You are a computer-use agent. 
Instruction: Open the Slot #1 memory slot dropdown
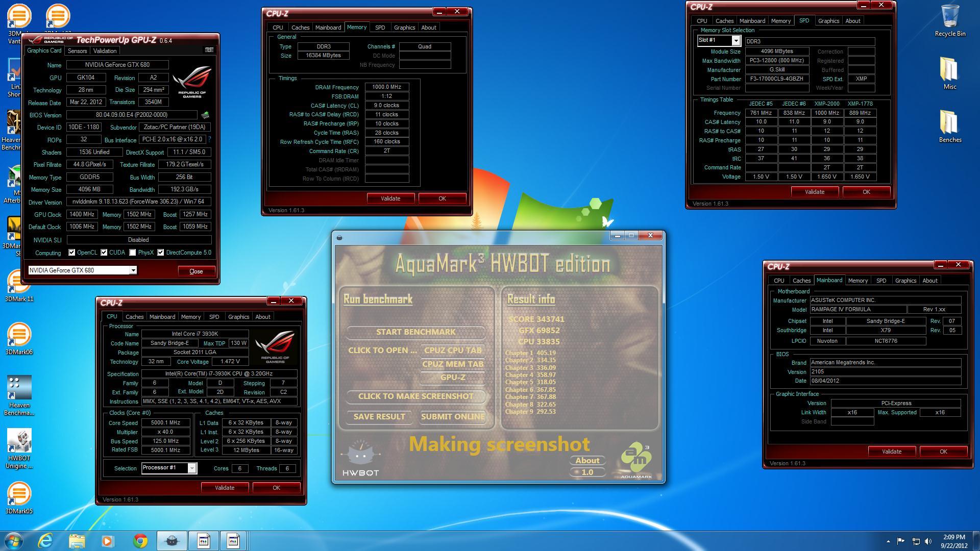tap(736, 41)
